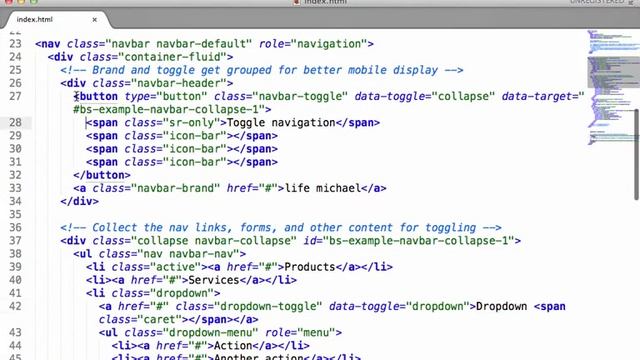This screenshot has width=640, height=360.
Task: Click the life michael text
Action: (x=322, y=188)
